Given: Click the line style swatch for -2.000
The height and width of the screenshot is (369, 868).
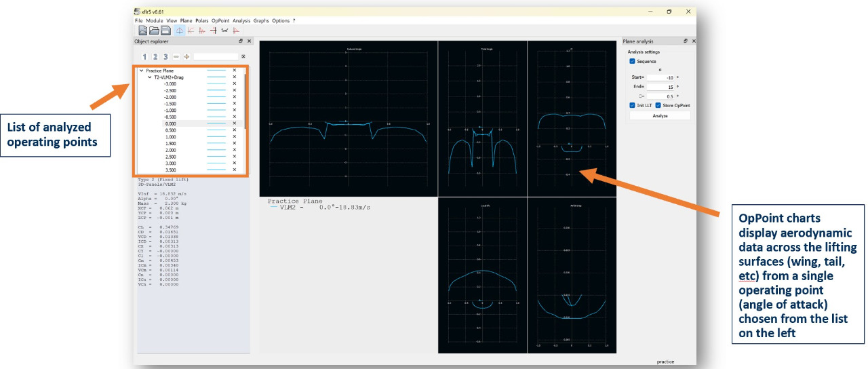Looking at the screenshot, I should tap(216, 97).
